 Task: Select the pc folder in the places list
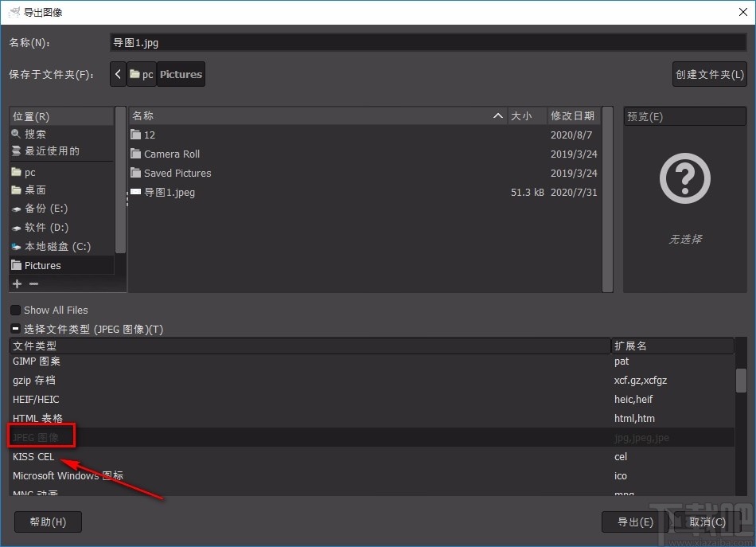coord(61,172)
